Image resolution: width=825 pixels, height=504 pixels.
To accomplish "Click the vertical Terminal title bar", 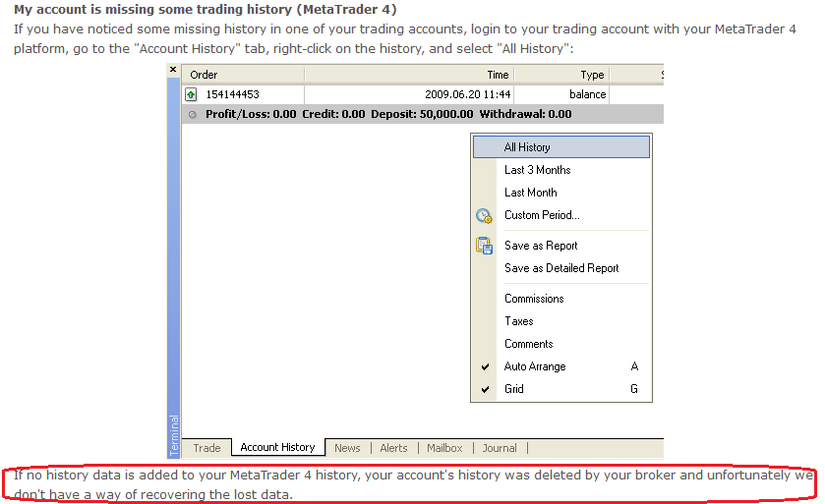I will click(174, 268).
